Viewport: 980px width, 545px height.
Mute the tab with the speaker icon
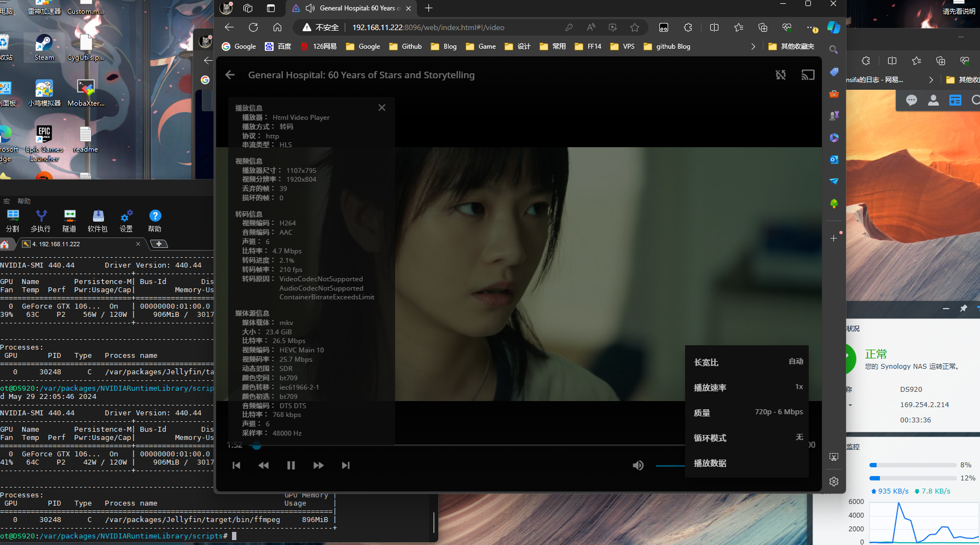pyautogui.click(x=310, y=8)
